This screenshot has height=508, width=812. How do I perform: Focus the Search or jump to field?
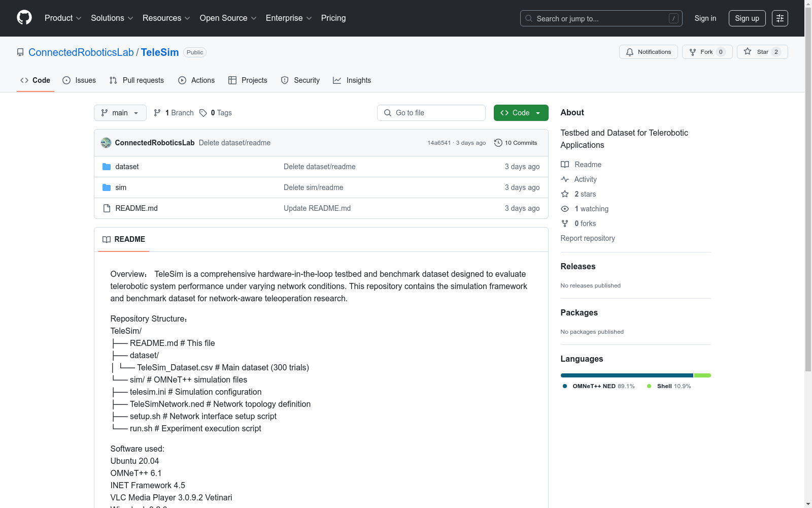(601, 18)
